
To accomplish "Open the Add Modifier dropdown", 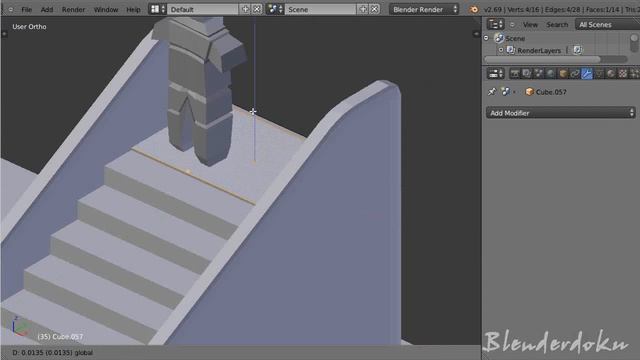I will pyautogui.click(x=560, y=113).
